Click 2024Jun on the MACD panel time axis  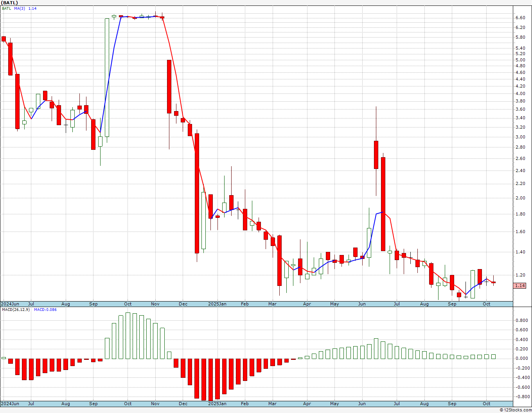click(10, 404)
